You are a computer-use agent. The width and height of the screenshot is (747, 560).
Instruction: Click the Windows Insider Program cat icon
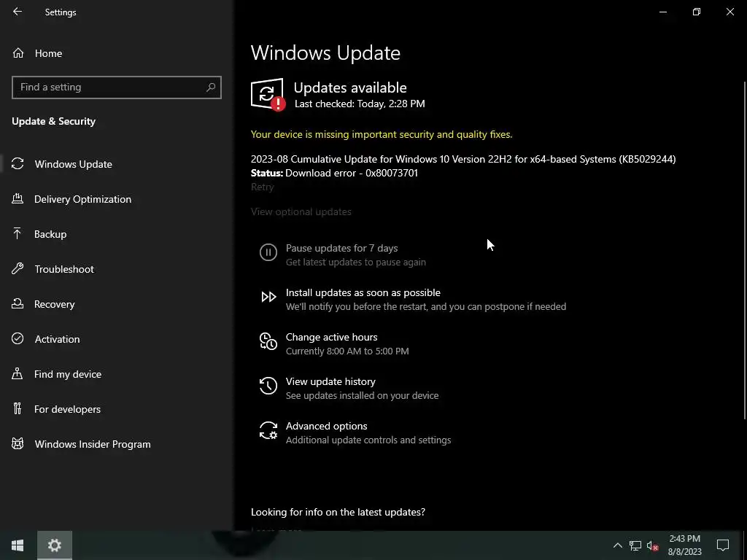(18, 444)
